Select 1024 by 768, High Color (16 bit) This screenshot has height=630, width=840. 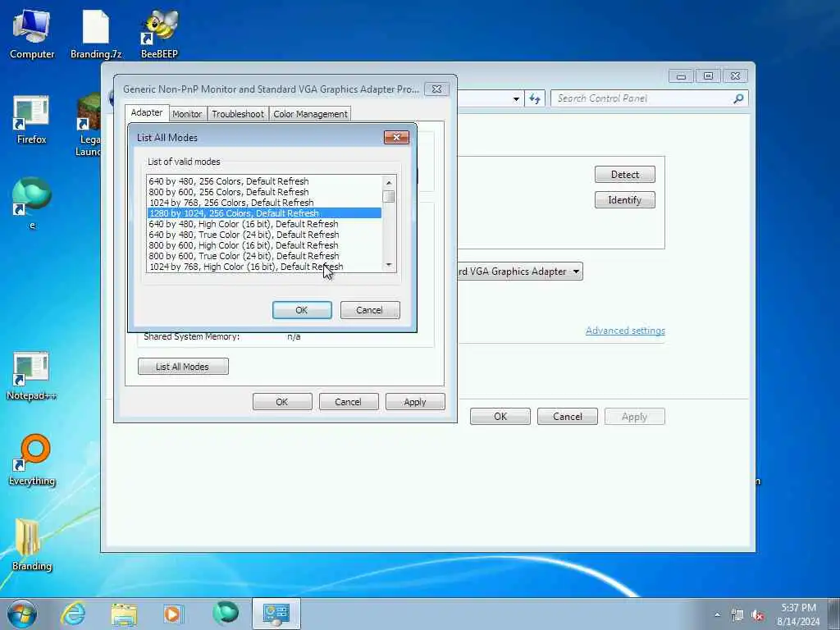[x=264, y=267]
